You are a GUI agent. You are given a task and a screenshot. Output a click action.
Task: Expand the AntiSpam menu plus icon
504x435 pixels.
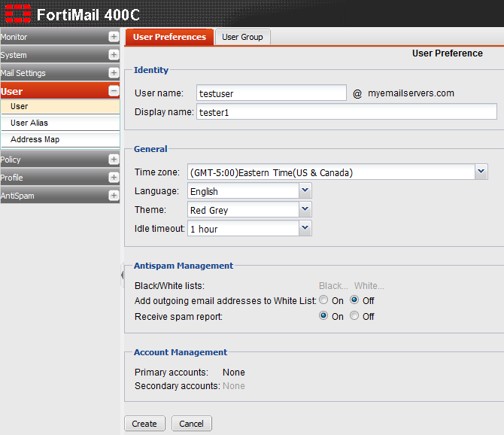click(x=114, y=195)
